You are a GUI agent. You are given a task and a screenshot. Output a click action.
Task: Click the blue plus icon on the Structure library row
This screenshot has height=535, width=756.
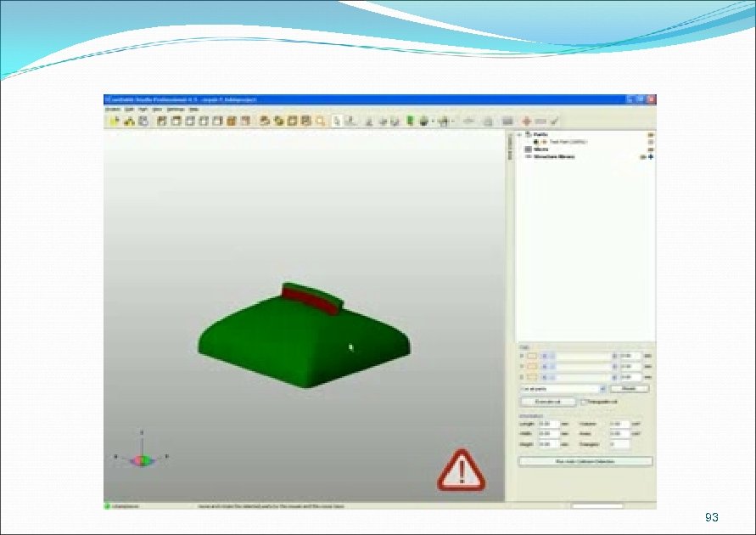(651, 157)
